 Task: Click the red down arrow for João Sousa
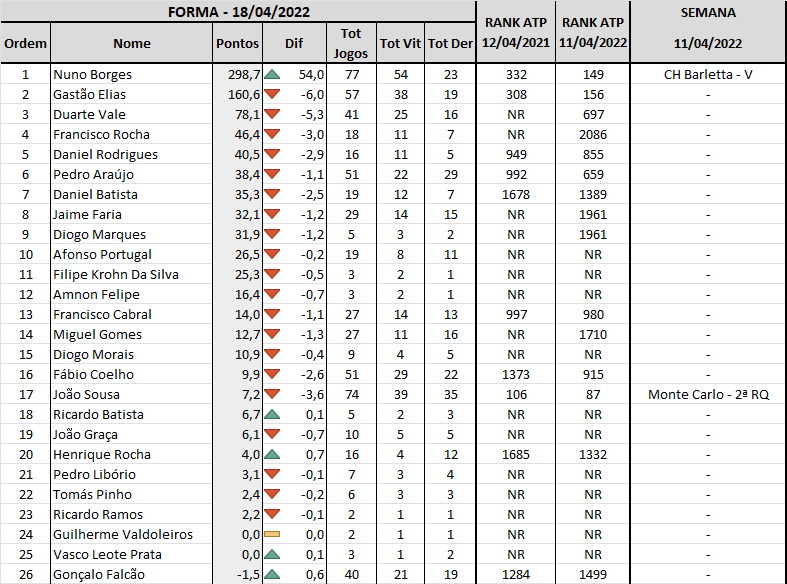click(x=272, y=394)
